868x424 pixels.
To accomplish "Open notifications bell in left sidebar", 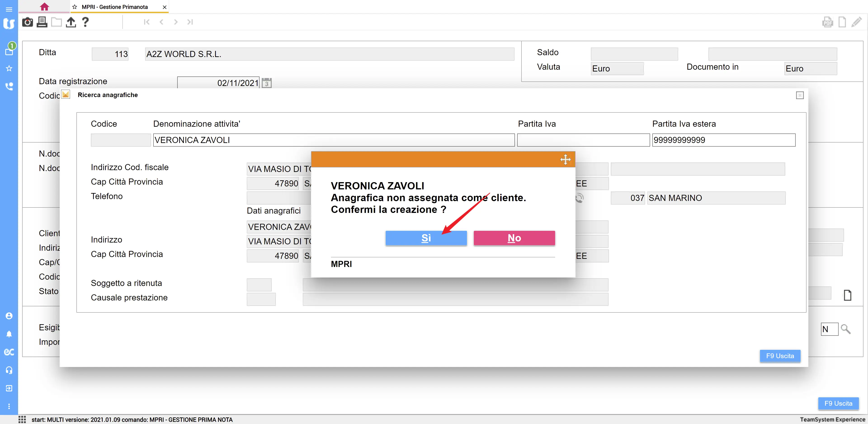I will tap(9, 334).
